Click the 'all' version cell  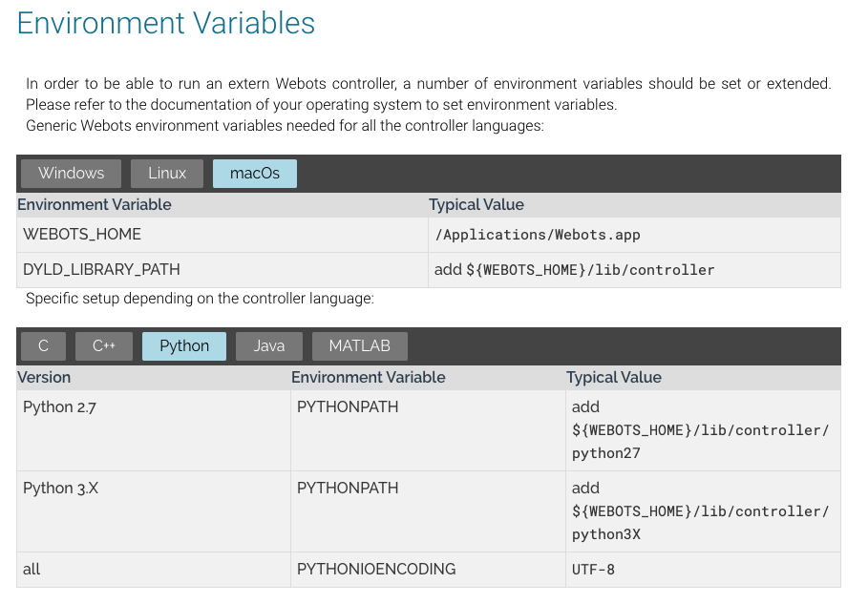(x=154, y=570)
